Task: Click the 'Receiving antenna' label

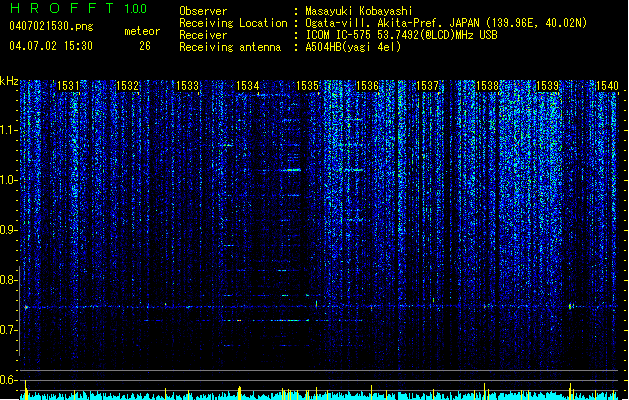Action: click(x=230, y=47)
